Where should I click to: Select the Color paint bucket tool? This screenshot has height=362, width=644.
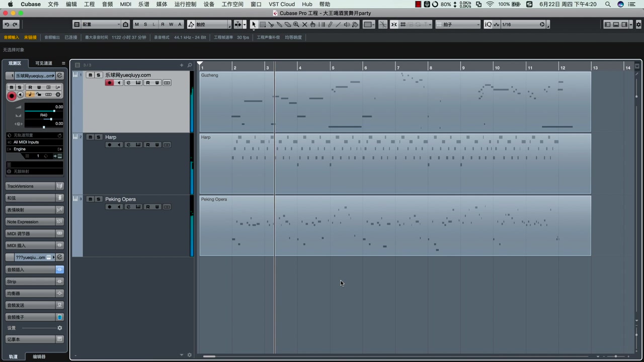(355, 24)
